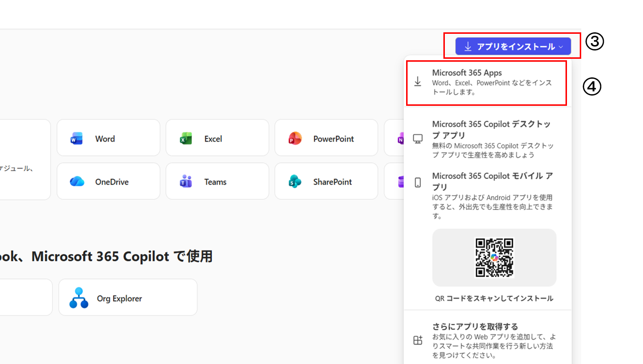Click partially visible OneNote icon tile
The height and width of the screenshot is (364, 643).
click(x=394, y=139)
